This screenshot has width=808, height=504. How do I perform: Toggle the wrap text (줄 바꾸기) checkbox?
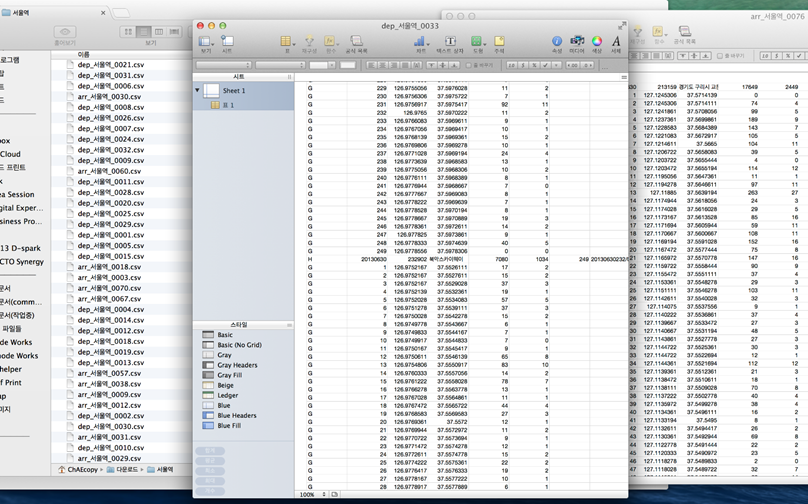click(472, 65)
